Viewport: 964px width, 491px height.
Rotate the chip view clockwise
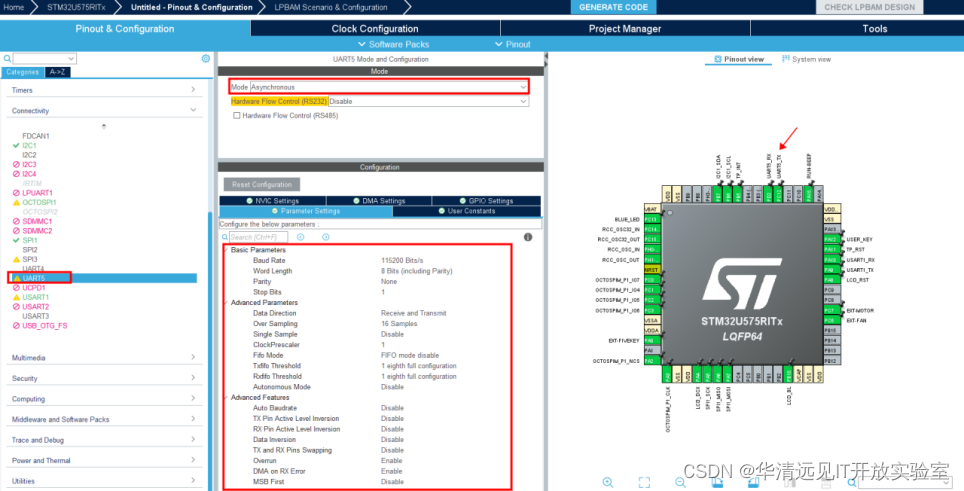[x=717, y=482]
